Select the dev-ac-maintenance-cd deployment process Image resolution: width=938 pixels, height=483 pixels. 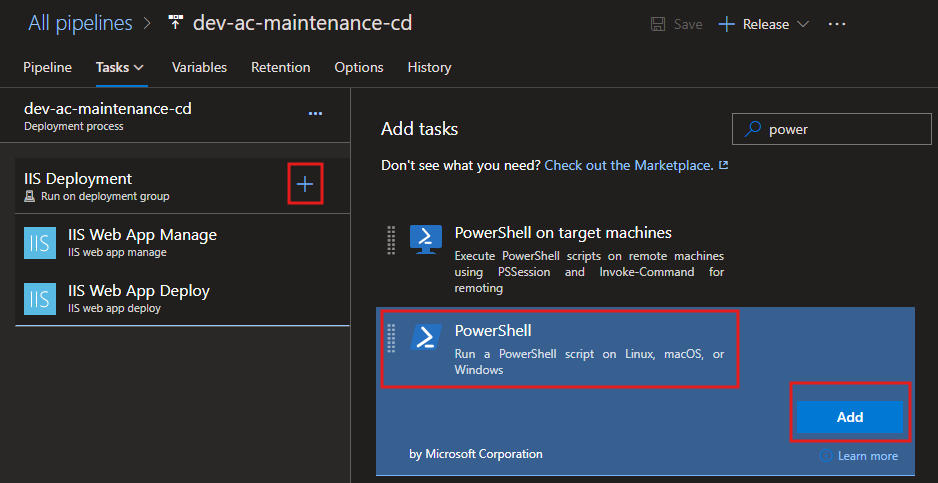pyautogui.click(x=175, y=116)
